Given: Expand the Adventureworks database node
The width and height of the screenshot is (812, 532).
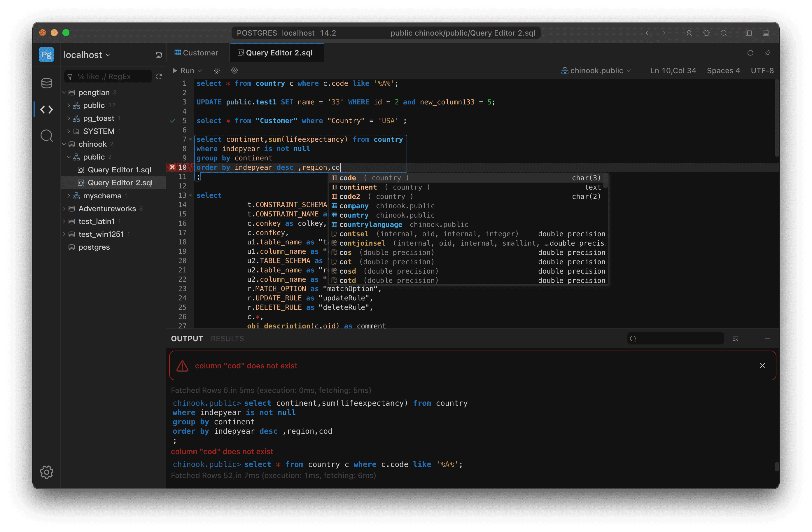Looking at the screenshot, I should [64, 209].
